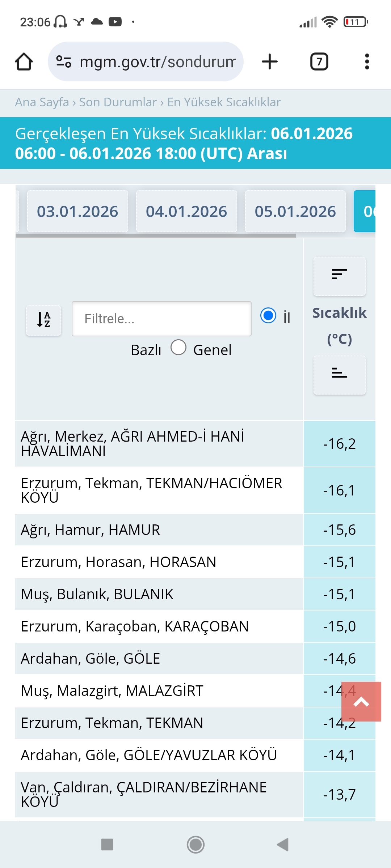Select the Genel radio button
The image size is (391, 868).
tap(178, 347)
